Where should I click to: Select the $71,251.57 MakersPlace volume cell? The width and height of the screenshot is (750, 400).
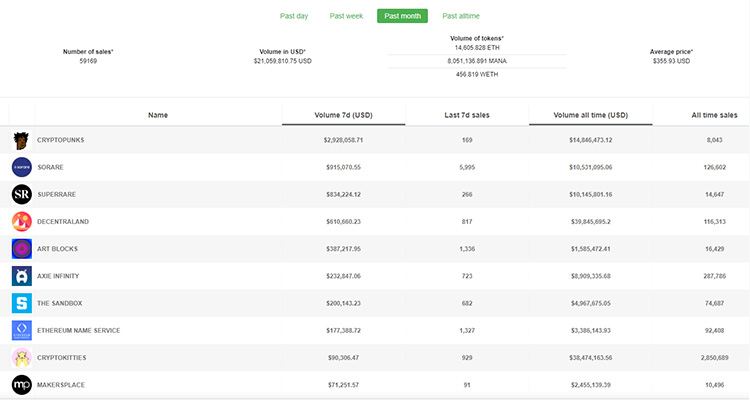343,385
